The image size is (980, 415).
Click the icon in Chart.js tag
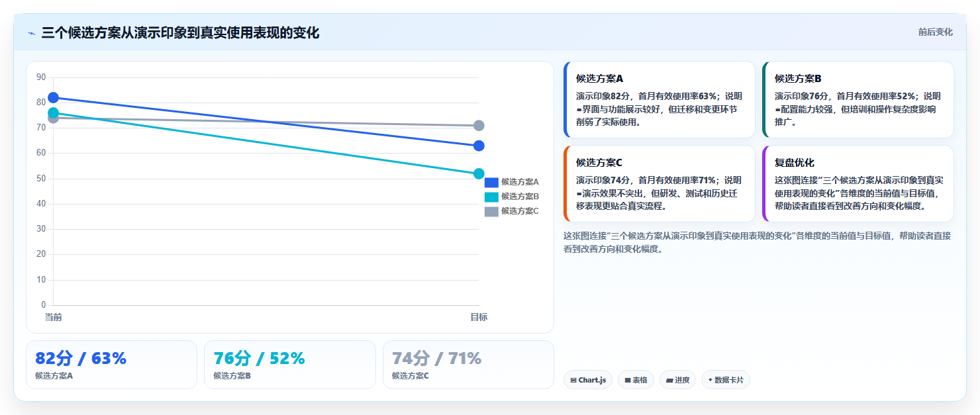[573, 381]
